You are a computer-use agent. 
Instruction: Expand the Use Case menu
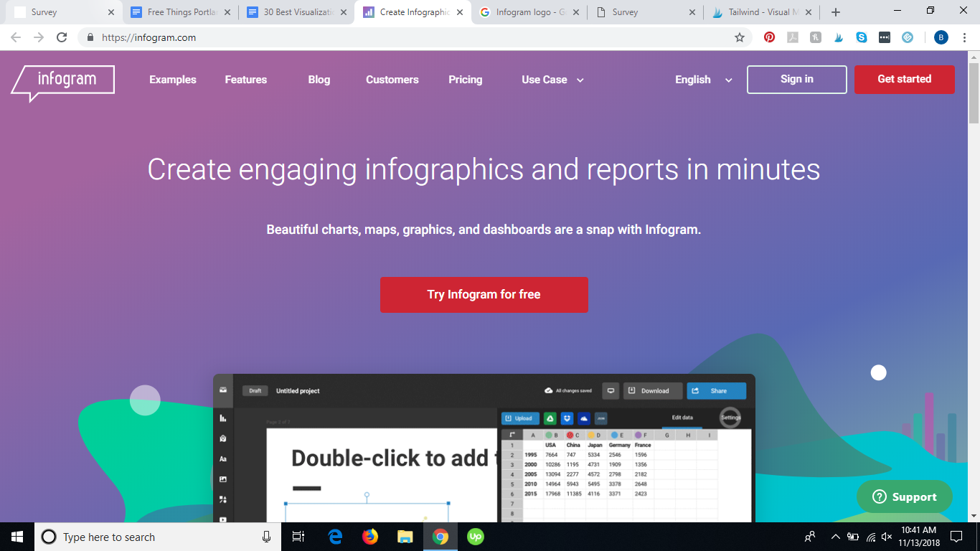coord(553,80)
